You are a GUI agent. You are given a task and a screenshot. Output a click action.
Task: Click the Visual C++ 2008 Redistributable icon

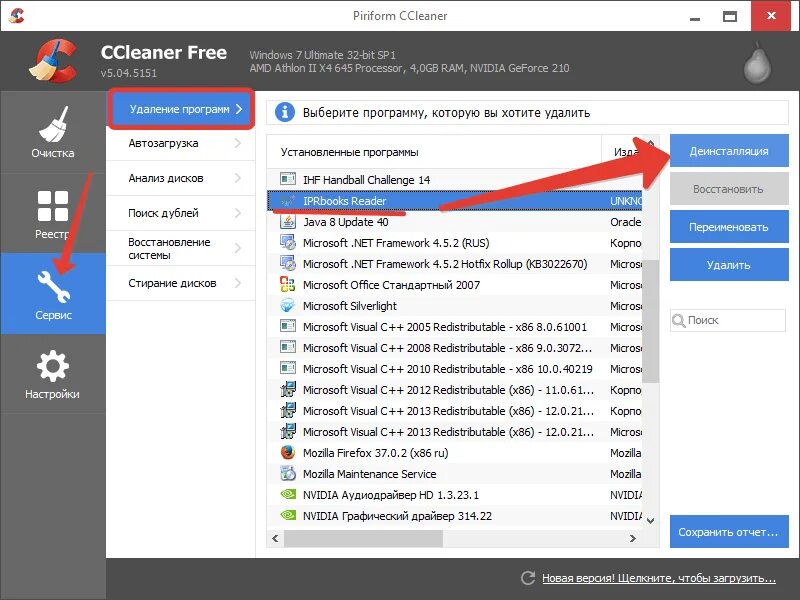[288, 347]
